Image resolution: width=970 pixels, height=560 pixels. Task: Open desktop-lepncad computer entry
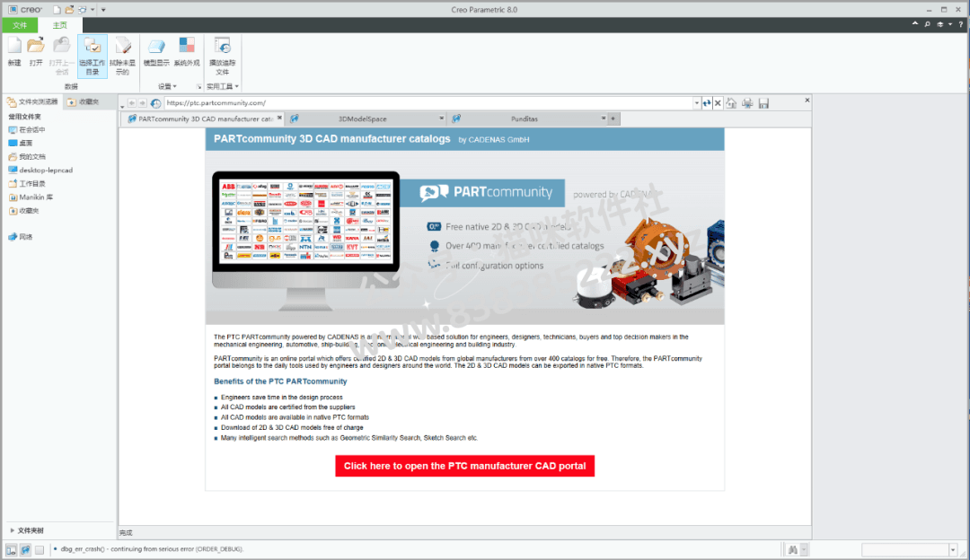pyautogui.click(x=40, y=170)
